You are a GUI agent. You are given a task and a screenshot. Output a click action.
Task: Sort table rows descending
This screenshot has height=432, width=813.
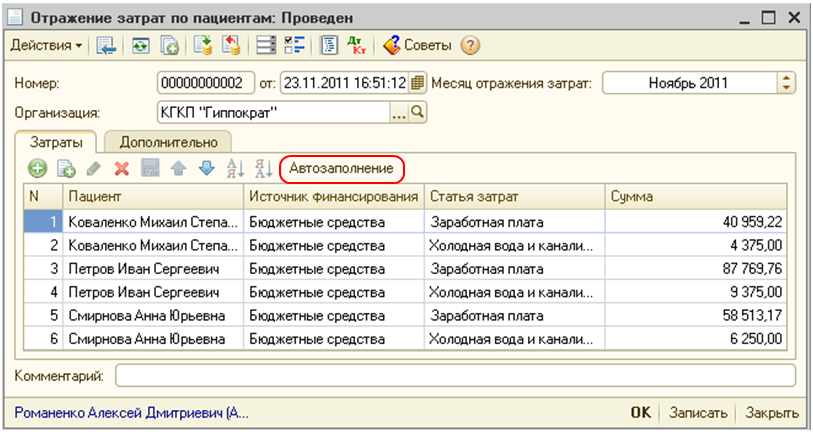(264, 169)
